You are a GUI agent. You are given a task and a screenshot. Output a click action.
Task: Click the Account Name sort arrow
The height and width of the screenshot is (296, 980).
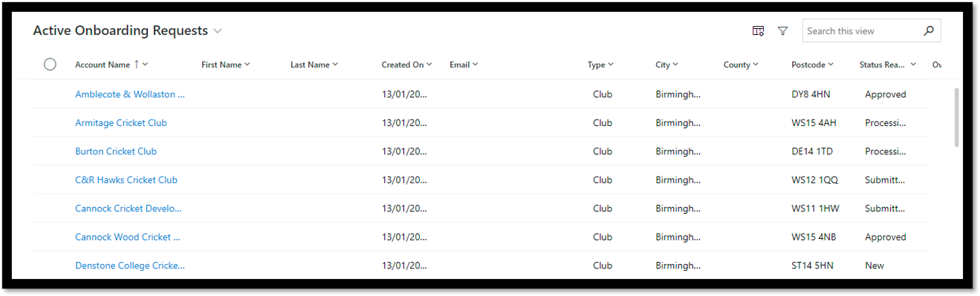pyautogui.click(x=137, y=65)
